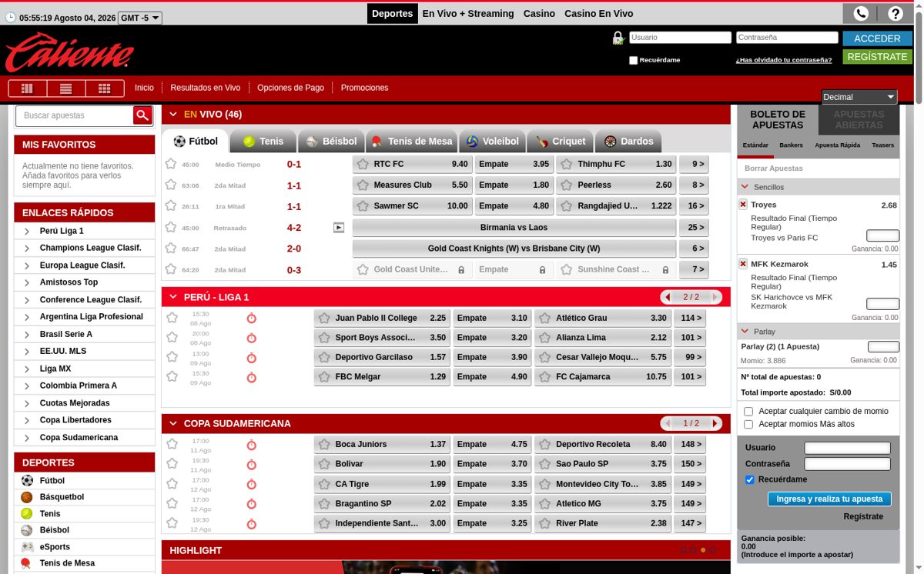Click Borrar Apuestas link
Image resolution: width=924 pixels, height=574 pixels.
point(773,169)
